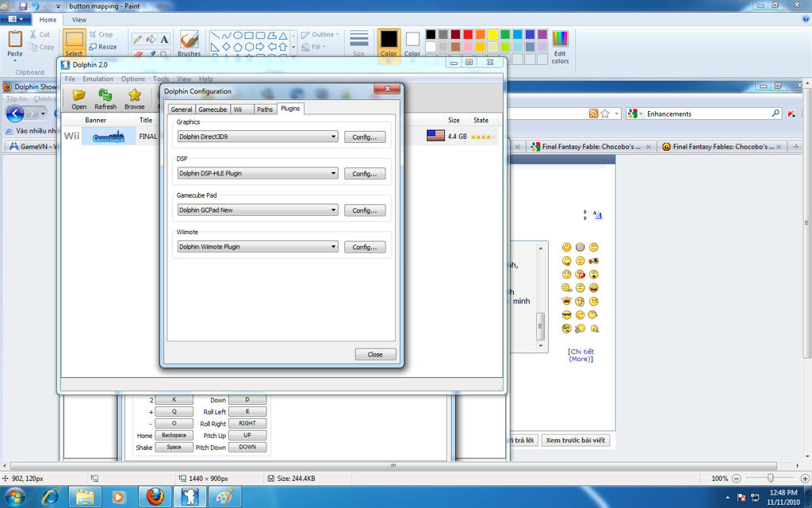812x508 pixels.
Task: Click Config for the DSP plugin
Action: (x=365, y=174)
